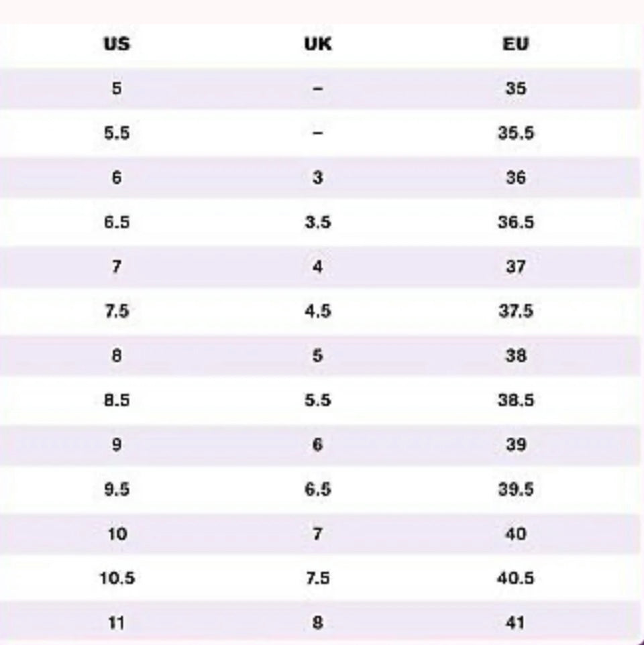
Task: Select UK size 7.5 cell
Action: 318,578
